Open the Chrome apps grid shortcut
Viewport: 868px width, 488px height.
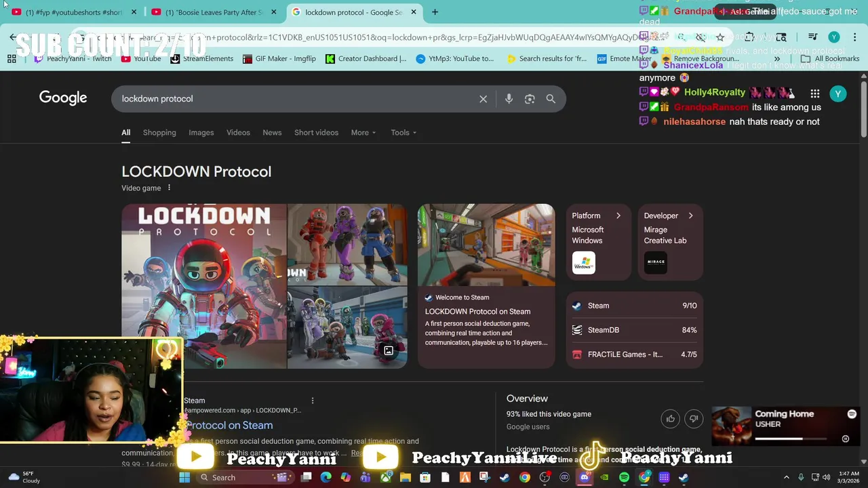12,59
